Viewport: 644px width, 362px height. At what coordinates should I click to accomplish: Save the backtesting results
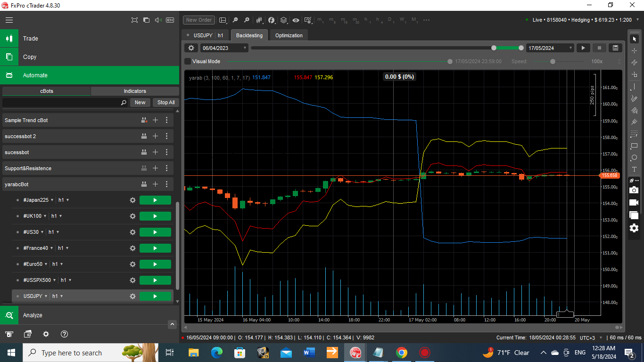tap(615, 48)
